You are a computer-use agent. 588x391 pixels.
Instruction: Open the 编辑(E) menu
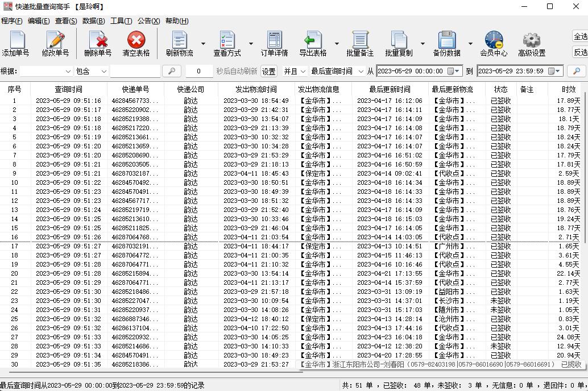coord(39,21)
